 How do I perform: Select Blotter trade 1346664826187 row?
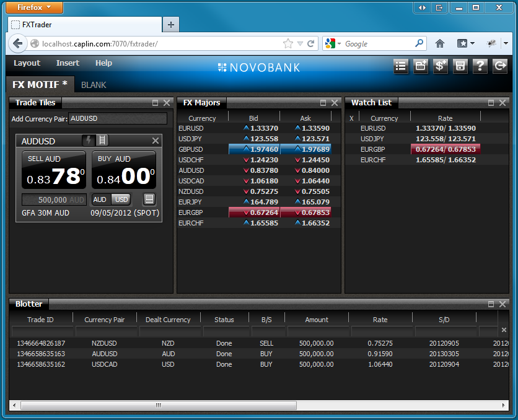(x=258, y=343)
